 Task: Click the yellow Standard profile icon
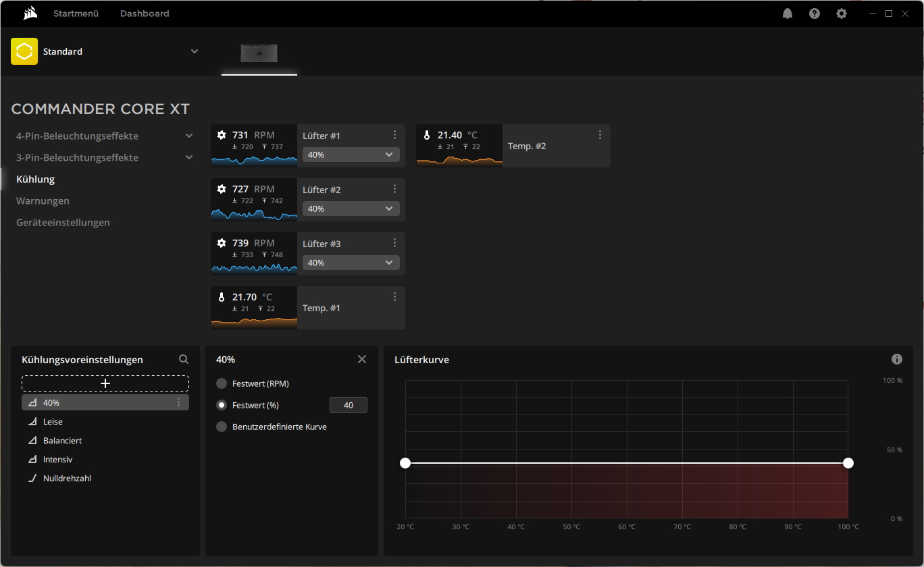coord(24,51)
